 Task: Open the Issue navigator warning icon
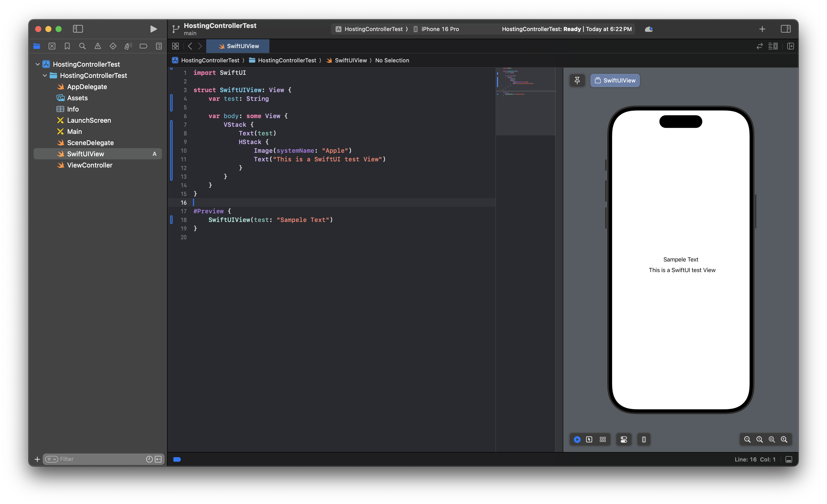tap(98, 46)
